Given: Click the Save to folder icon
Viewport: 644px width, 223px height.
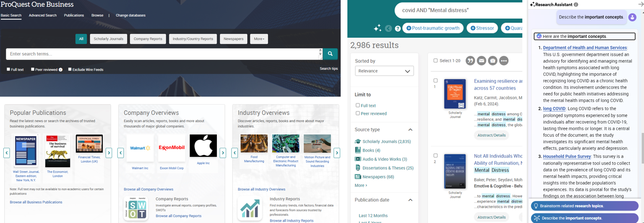Looking at the screenshot, I should 493,61.
